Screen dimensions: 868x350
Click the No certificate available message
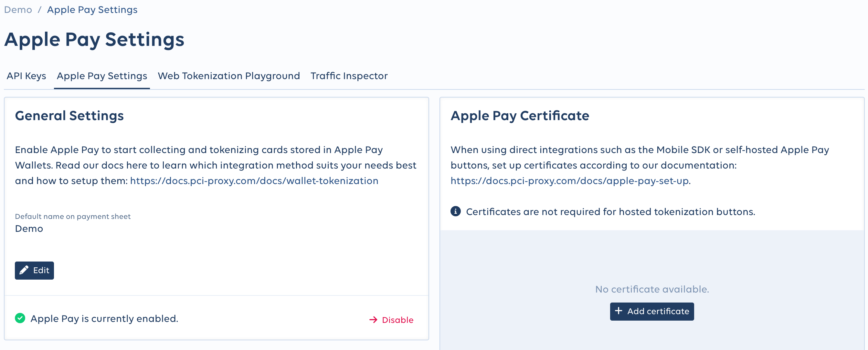(652, 289)
